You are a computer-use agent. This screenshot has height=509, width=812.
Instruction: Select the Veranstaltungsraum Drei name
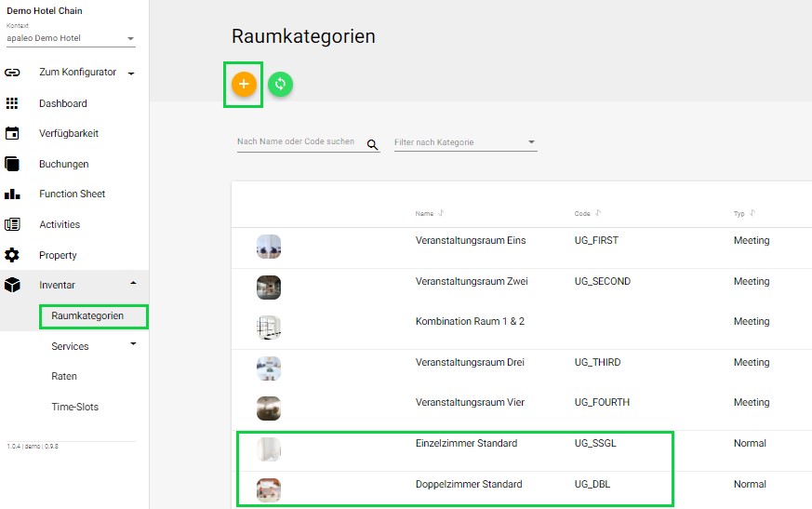(470, 362)
